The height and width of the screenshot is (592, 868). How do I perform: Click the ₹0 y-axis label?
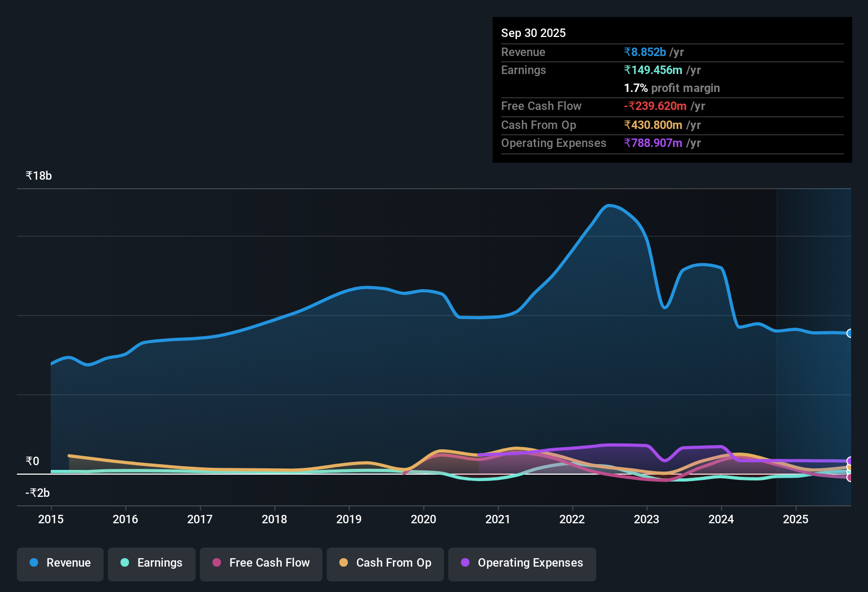coord(32,461)
